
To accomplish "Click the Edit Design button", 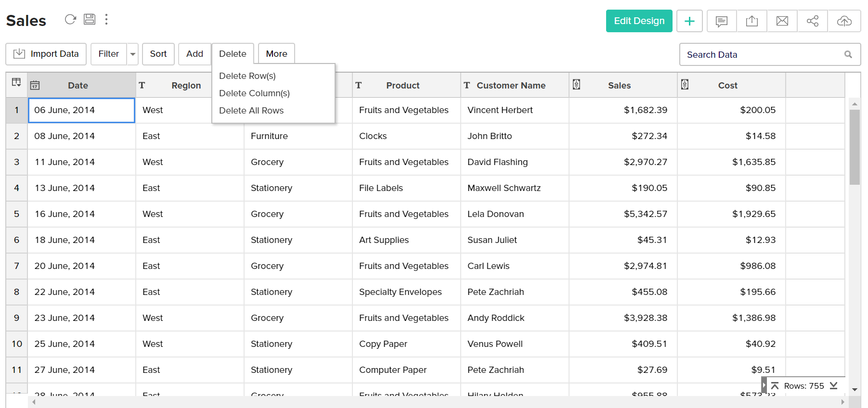I will point(639,21).
